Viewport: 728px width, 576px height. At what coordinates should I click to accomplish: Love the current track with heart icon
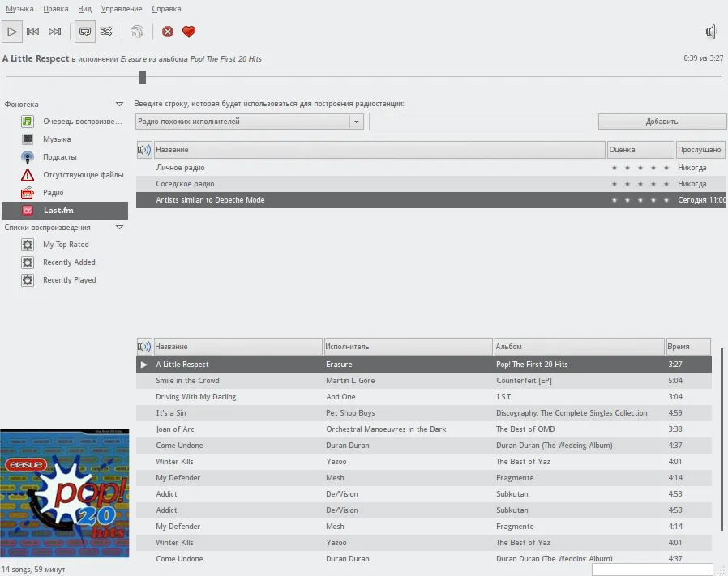189,32
